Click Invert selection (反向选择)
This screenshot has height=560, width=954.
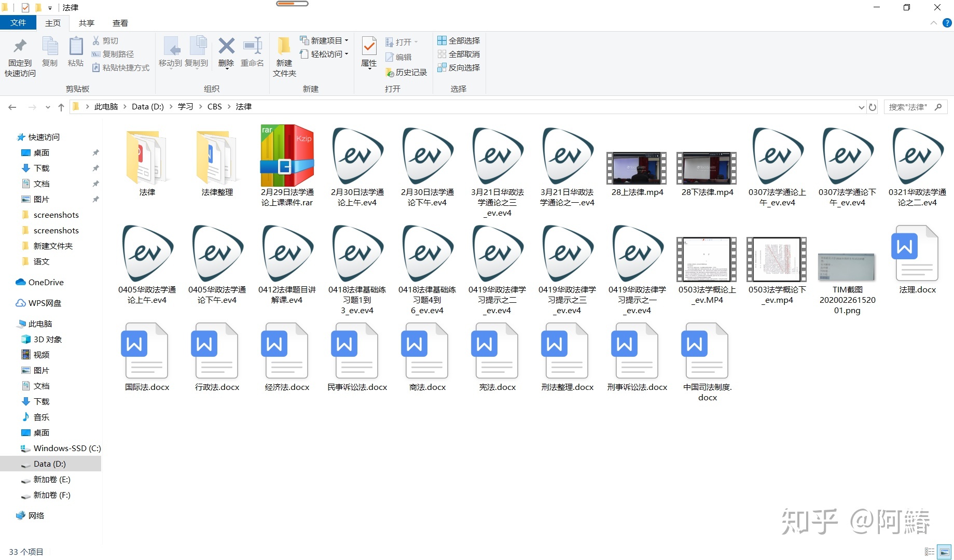[459, 67]
